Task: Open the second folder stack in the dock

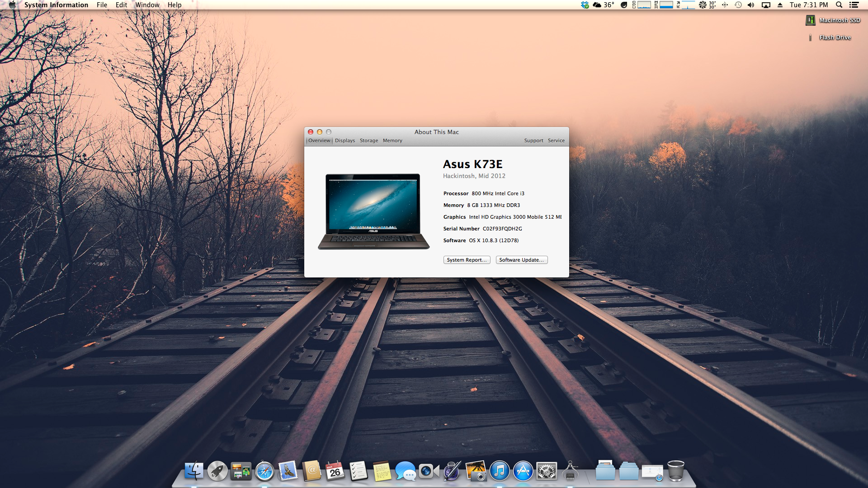Action: [629, 471]
